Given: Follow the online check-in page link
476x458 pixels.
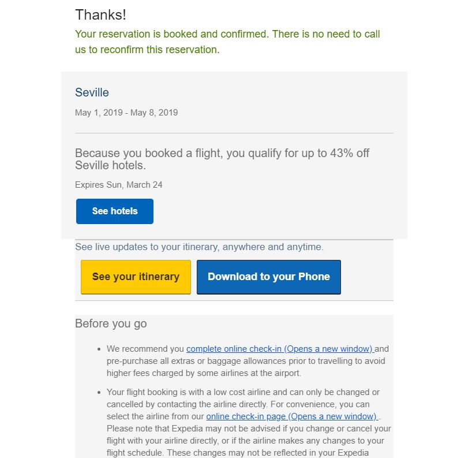Looking at the screenshot, I should [x=291, y=416].
